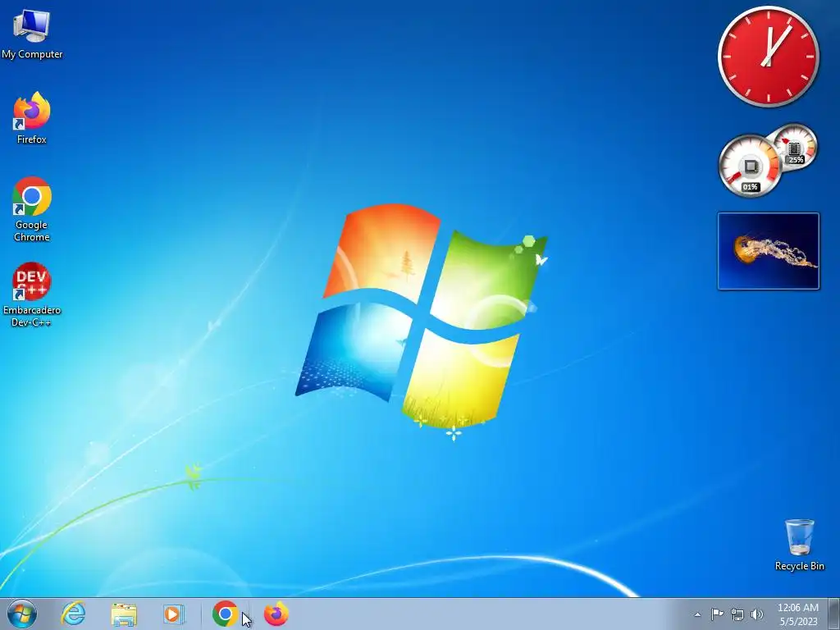Screen dimensions: 840x630
Task: Open Windows Explorer folder icon in taskbar
Action: (124, 614)
